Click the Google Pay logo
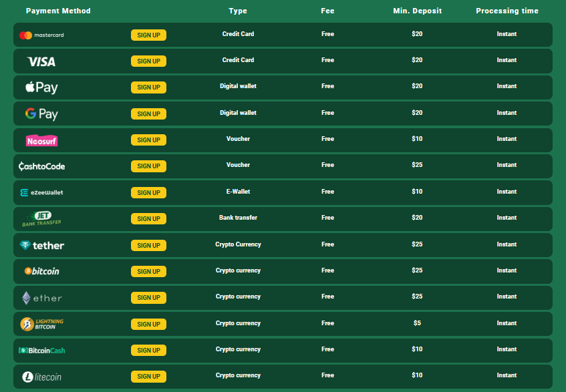566x392 pixels. (41, 114)
